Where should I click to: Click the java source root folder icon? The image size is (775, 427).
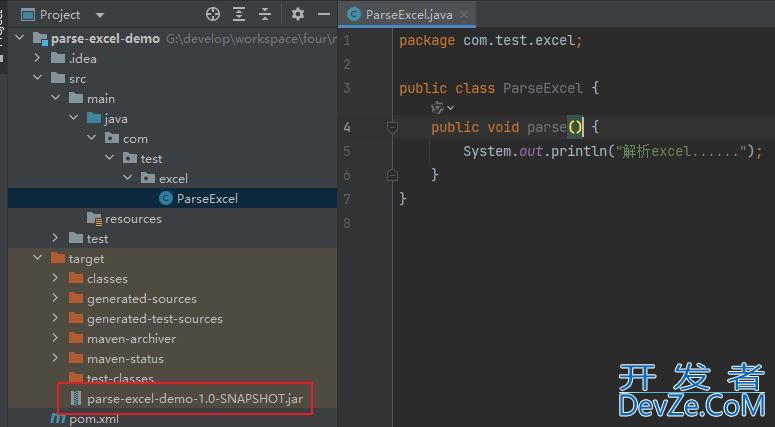click(94, 118)
